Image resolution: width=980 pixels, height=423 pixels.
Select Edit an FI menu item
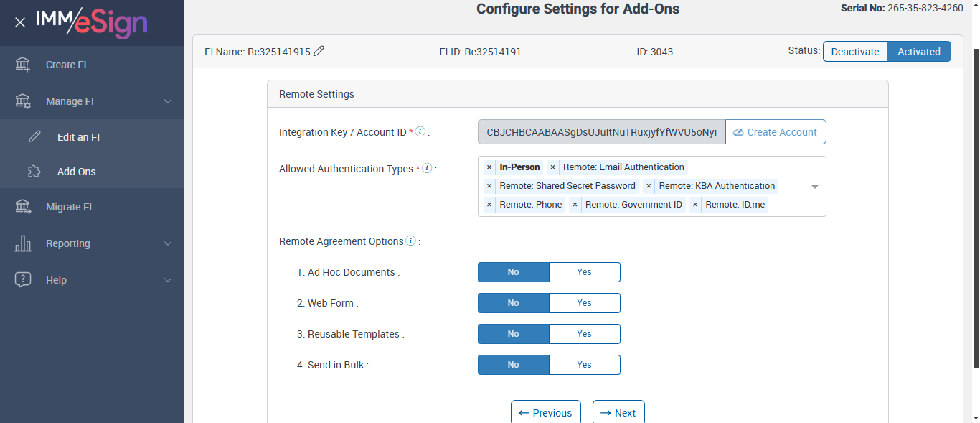pos(78,137)
